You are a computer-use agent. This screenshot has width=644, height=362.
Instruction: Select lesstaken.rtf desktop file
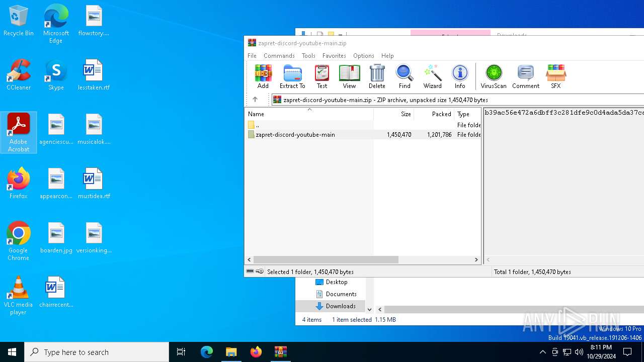click(x=94, y=75)
